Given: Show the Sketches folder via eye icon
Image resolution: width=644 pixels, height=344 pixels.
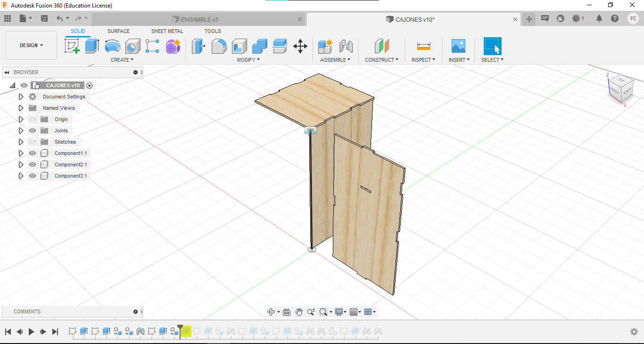Looking at the screenshot, I should click(33, 142).
